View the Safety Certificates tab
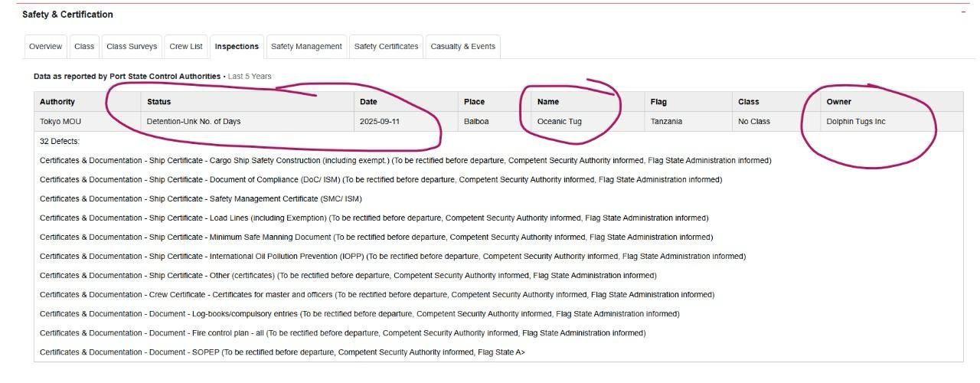The image size is (980, 383). pyautogui.click(x=386, y=47)
